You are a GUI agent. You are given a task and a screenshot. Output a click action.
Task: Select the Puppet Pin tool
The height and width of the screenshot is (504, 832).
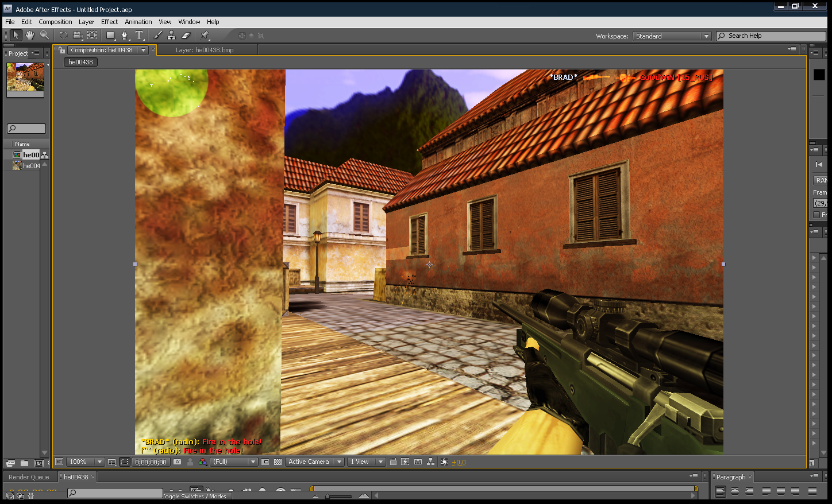(205, 36)
